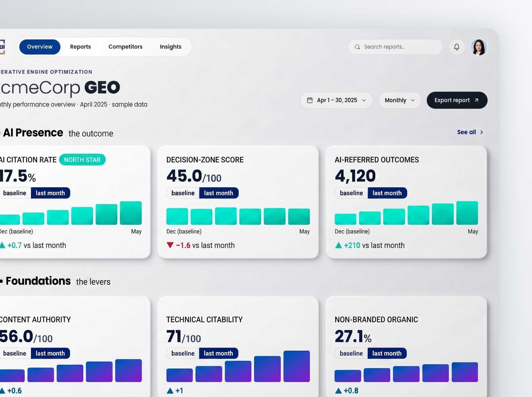
Task: Click the arrow icon on Export report
Action: [x=476, y=100]
